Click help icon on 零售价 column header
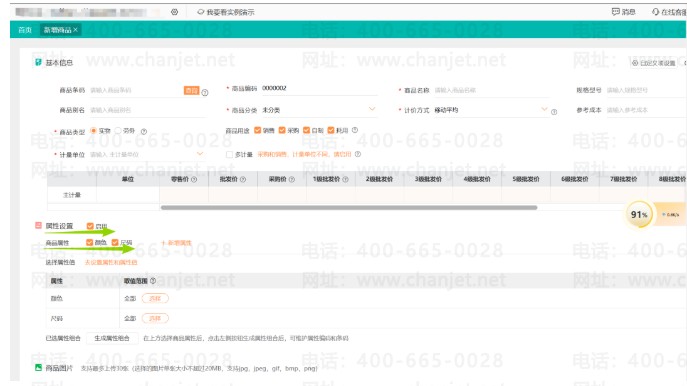687x386 pixels. click(x=194, y=179)
